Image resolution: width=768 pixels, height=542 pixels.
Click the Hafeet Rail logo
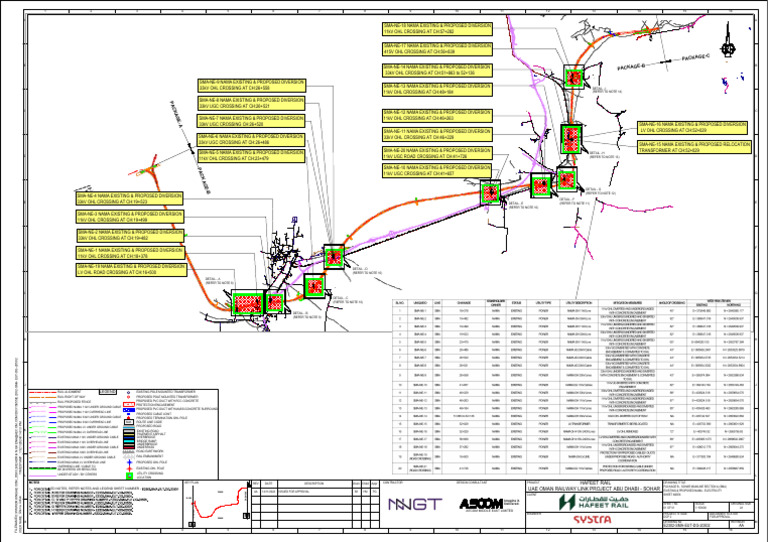click(x=594, y=502)
